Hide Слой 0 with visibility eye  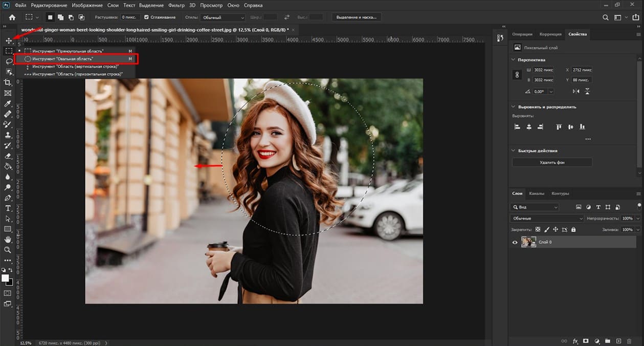click(515, 242)
